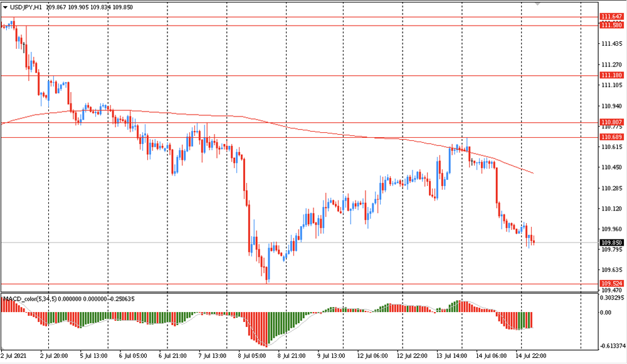Screen dimensions: 627x364
Task: Click the 111.105 price scale value
Action: 612,85
